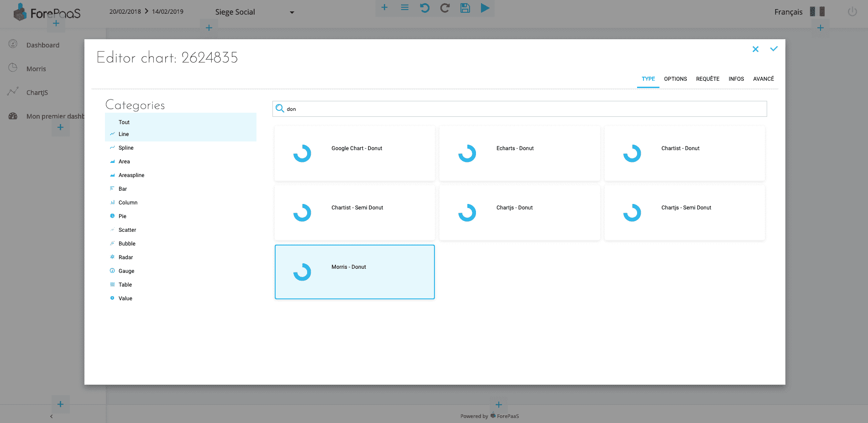Viewport: 868px width, 423px height.
Task: Pick the Chartjs - Semi Donut card
Action: pyautogui.click(x=685, y=213)
